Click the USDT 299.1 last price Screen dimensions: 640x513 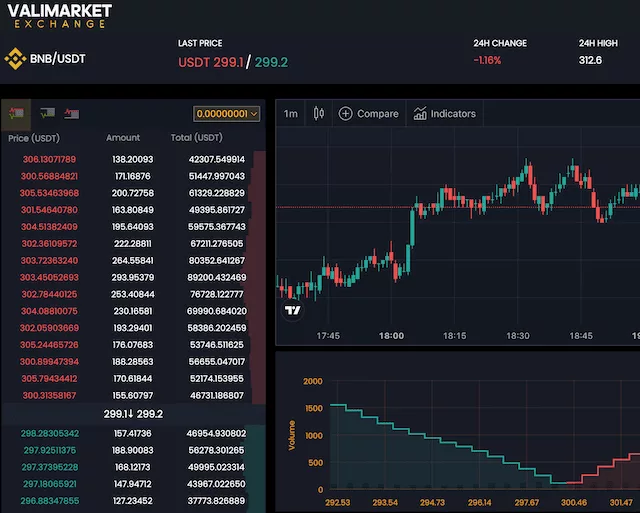pos(211,62)
